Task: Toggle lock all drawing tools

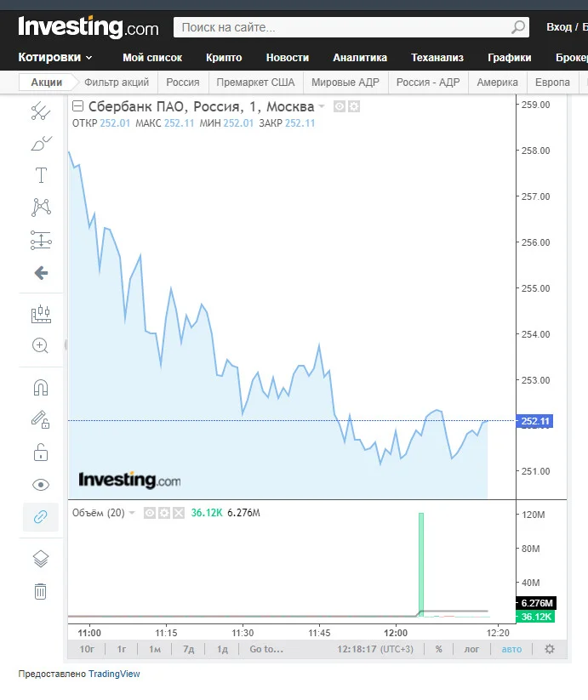Action: [x=41, y=452]
